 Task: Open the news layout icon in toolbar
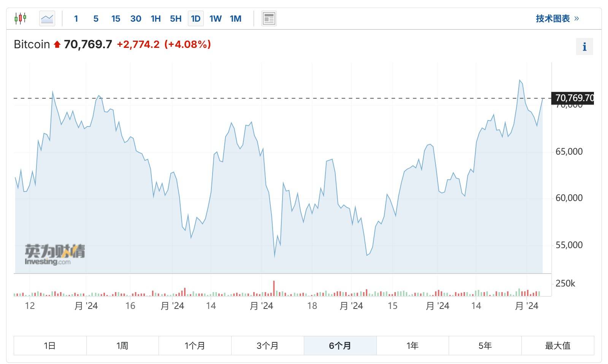click(269, 18)
